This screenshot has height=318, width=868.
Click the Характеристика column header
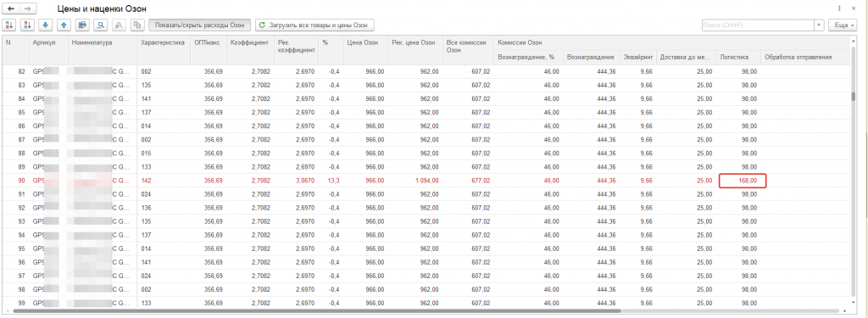(x=164, y=50)
